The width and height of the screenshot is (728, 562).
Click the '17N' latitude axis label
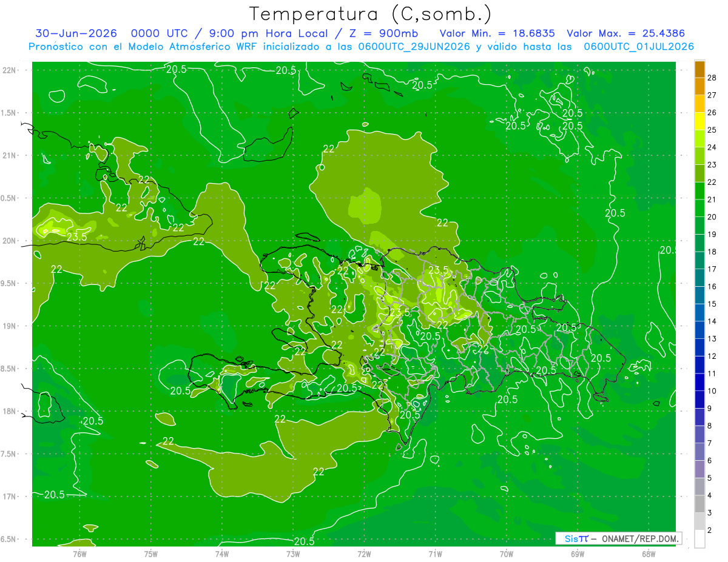10,497
